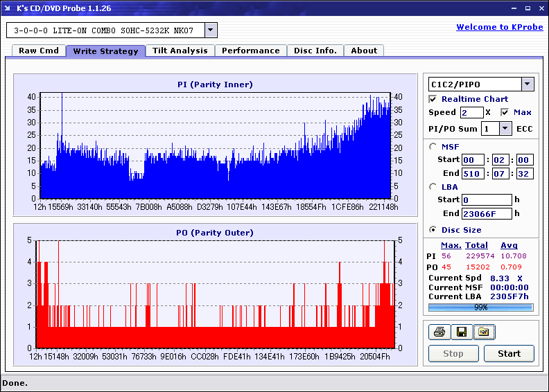Open the drive selection dropdown
The image size is (549, 392).
tap(211, 30)
